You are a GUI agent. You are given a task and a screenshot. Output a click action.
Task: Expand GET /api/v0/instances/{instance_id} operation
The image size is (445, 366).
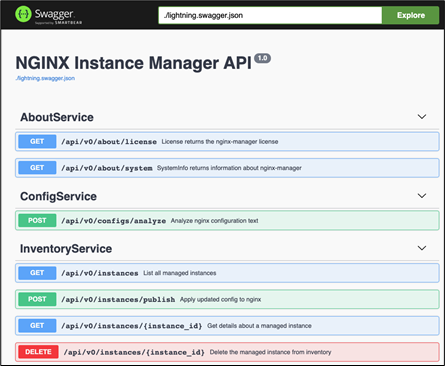tap(227, 326)
